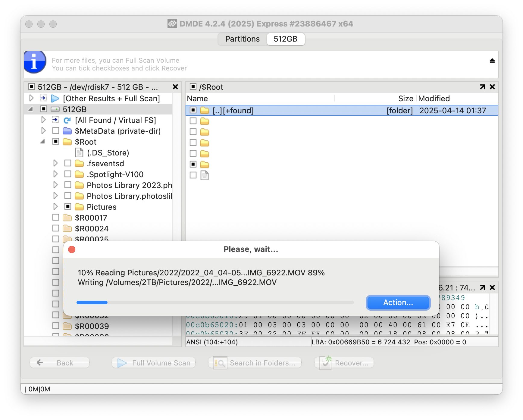Open Search in Folders...
This screenshot has height=420, width=523.
pos(255,363)
